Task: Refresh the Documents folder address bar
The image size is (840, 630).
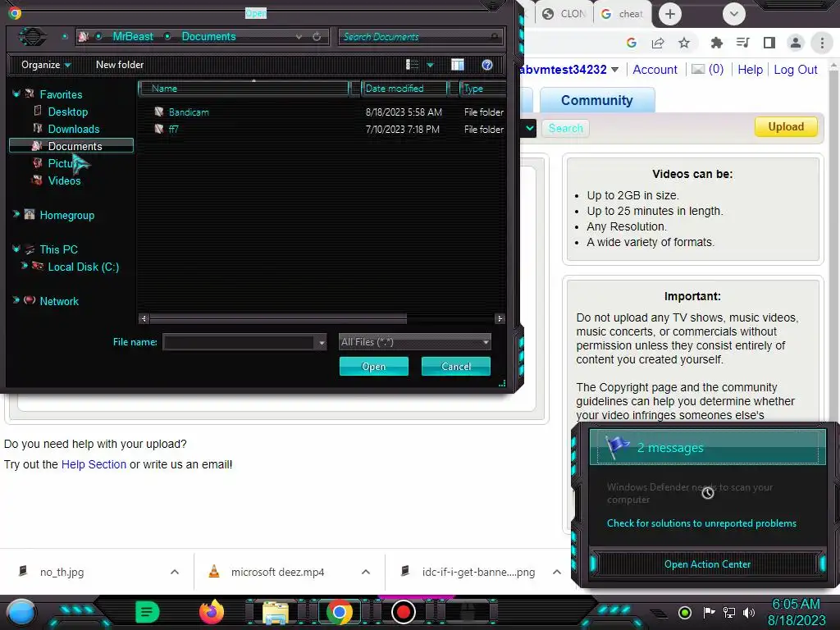Action: (x=317, y=36)
